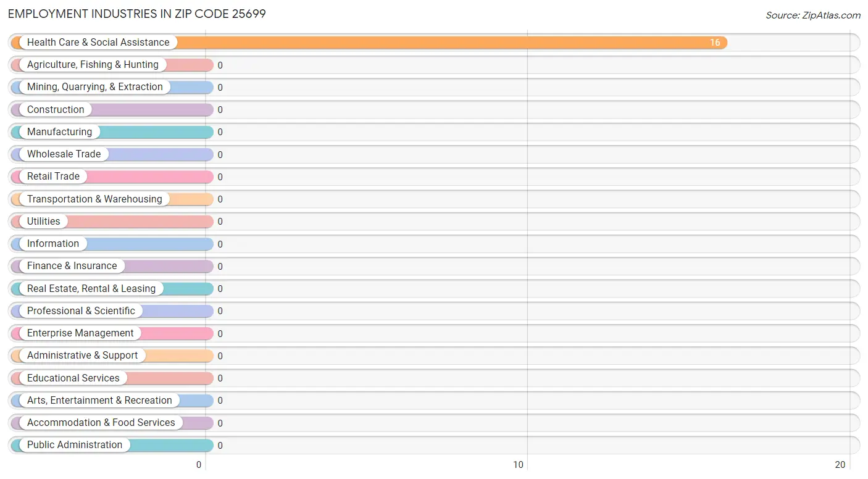868x479 pixels.
Task: Click the value 16 on the orange bar
Action: 715,43
